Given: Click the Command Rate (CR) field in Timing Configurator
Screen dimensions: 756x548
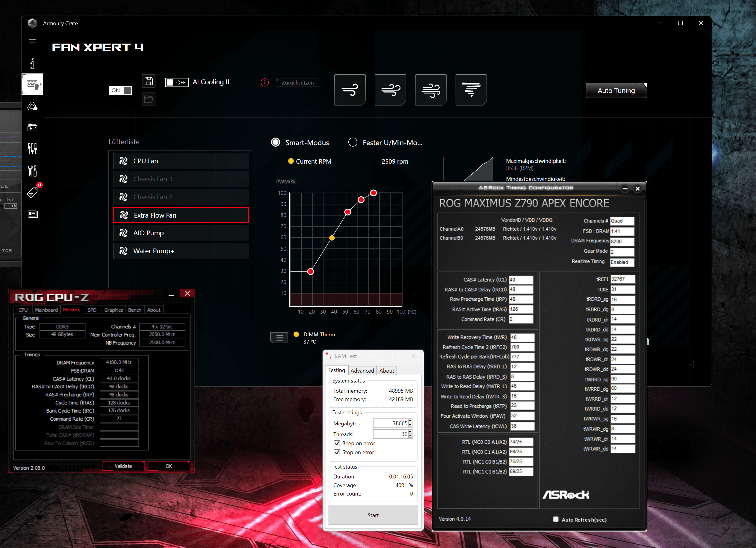Looking at the screenshot, I should pyautogui.click(x=521, y=319).
